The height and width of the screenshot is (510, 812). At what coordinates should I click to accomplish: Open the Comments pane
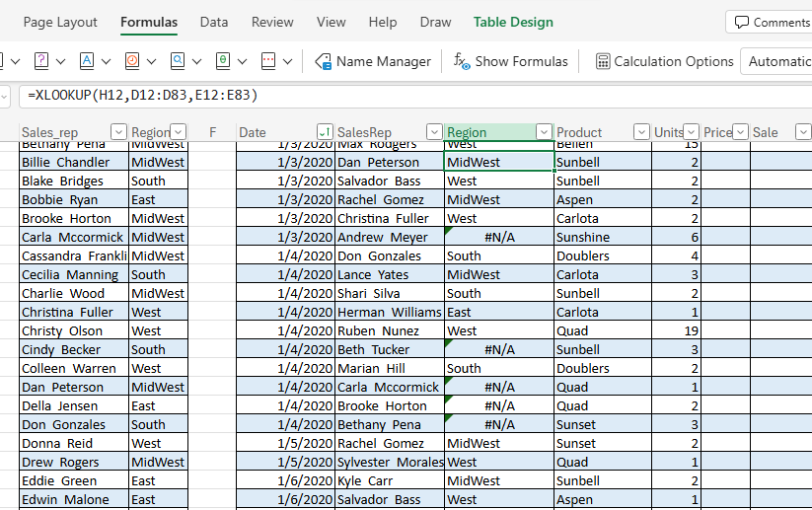click(772, 23)
